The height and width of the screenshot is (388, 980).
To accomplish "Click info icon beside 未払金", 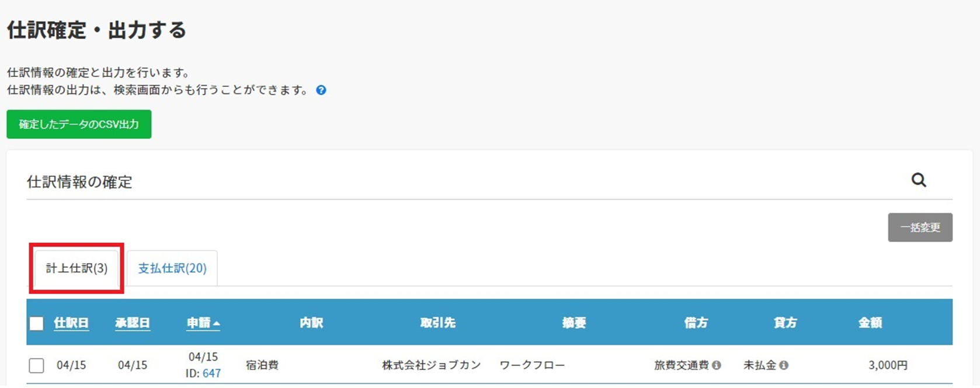I will tap(784, 365).
